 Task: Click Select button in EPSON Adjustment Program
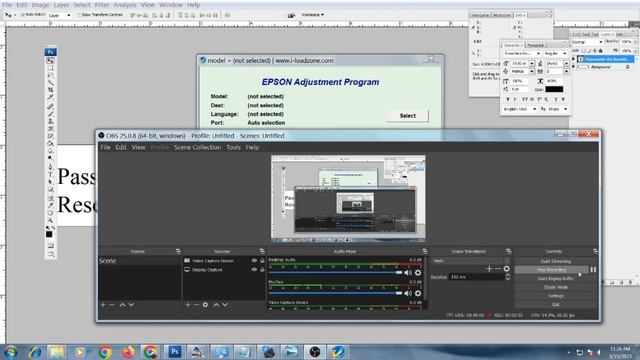pyautogui.click(x=407, y=116)
